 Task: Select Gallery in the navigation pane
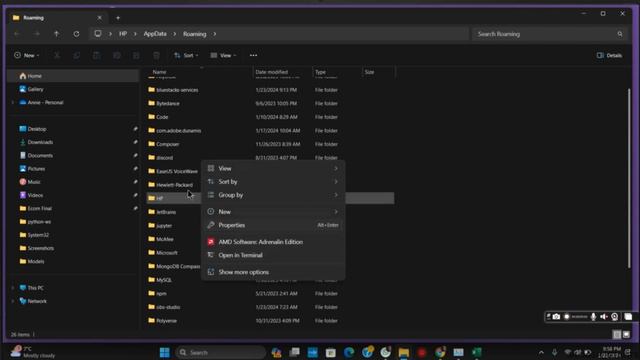pyautogui.click(x=73, y=89)
